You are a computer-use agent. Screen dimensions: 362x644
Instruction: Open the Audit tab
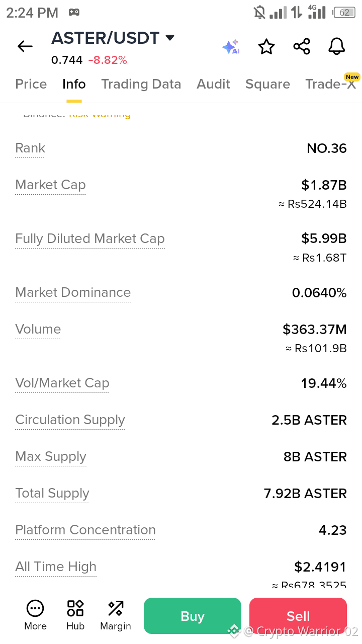coord(213,84)
